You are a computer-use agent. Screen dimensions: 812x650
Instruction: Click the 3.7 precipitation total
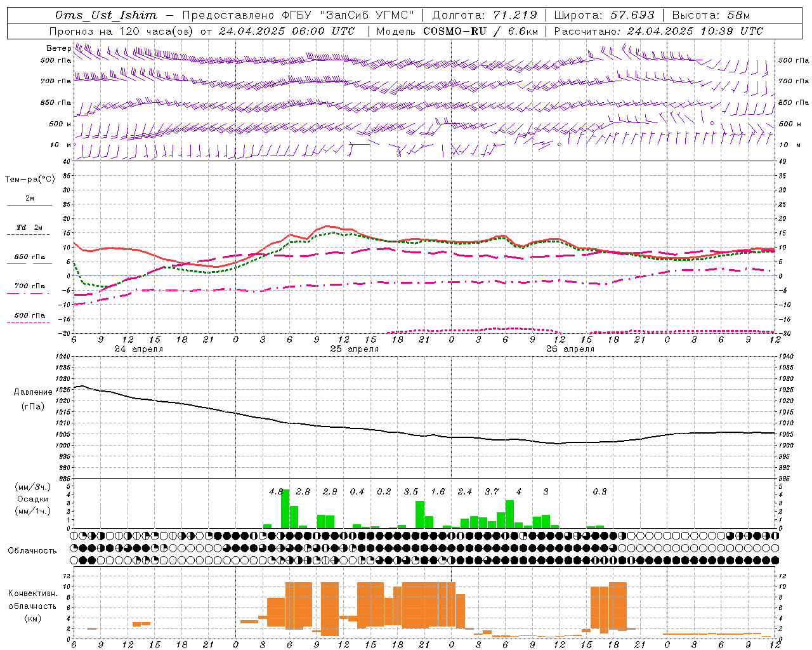coord(492,491)
